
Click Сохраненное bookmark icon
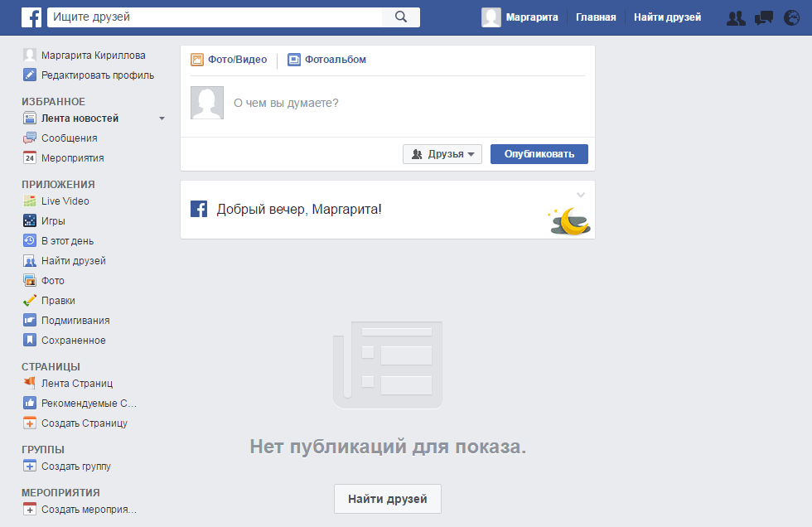(x=30, y=340)
